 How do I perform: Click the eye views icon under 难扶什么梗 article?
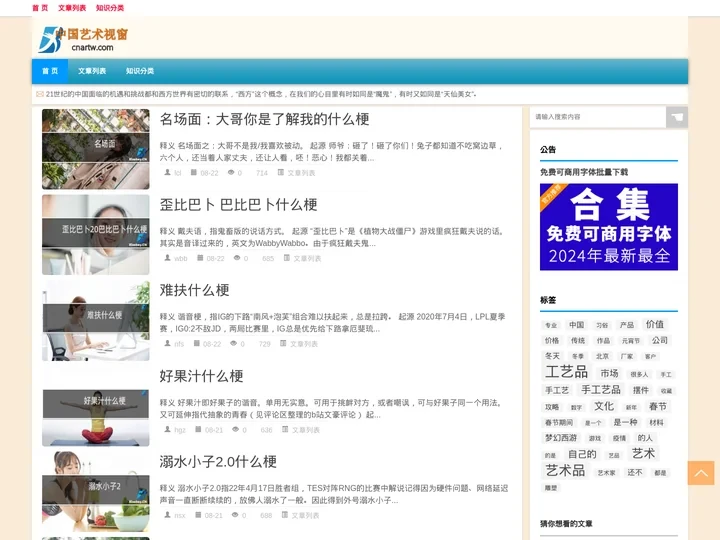233,343
